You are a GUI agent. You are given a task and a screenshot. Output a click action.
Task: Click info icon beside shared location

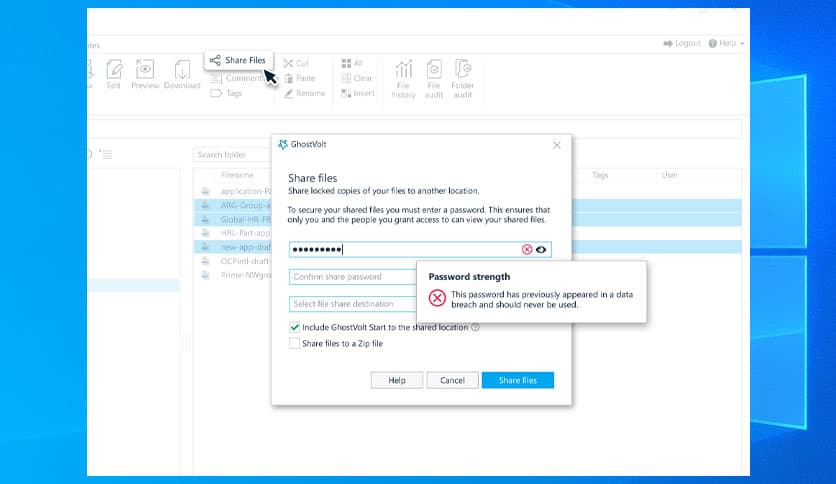pos(476,327)
